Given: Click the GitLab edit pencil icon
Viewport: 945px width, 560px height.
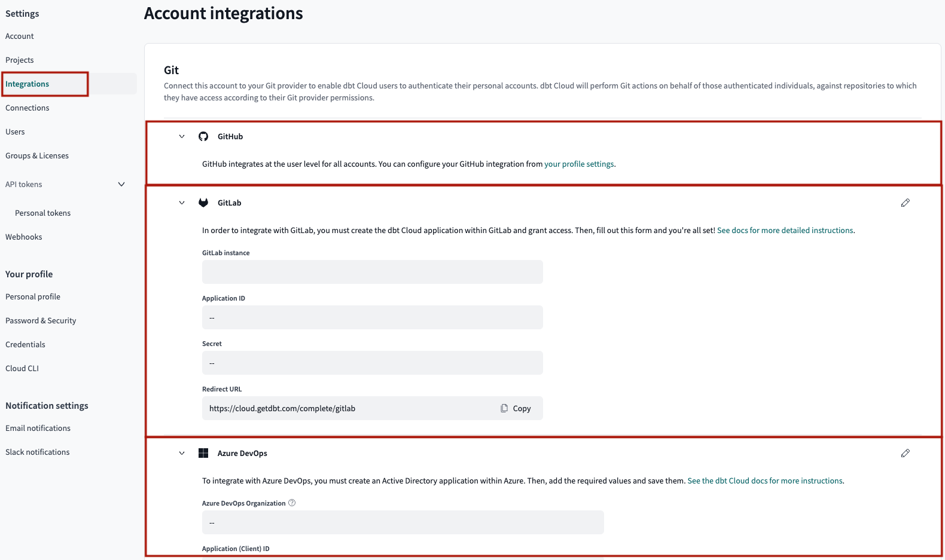Looking at the screenshot, I should 905,203.
